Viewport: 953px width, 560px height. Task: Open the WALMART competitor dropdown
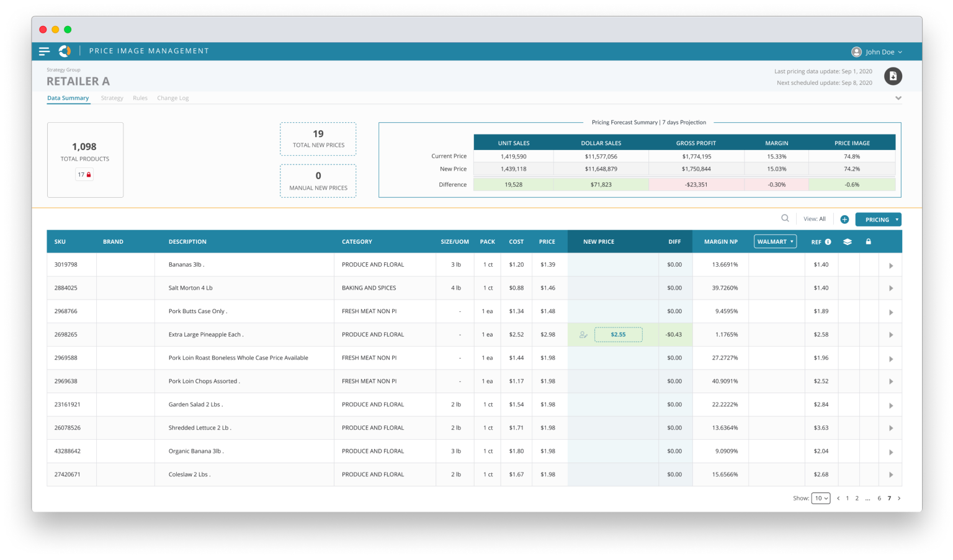coord(775,242)
